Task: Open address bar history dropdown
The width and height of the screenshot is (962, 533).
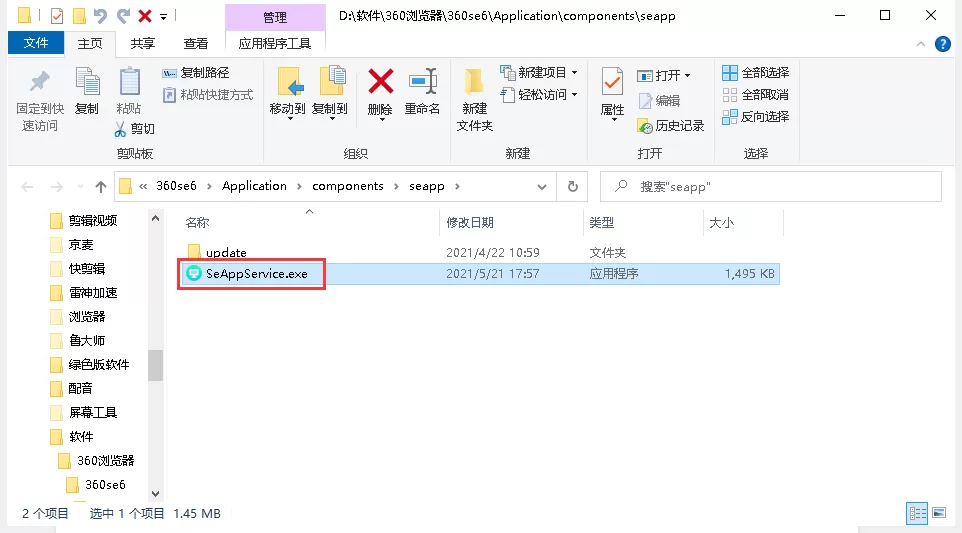Action: tap(542, 187)
